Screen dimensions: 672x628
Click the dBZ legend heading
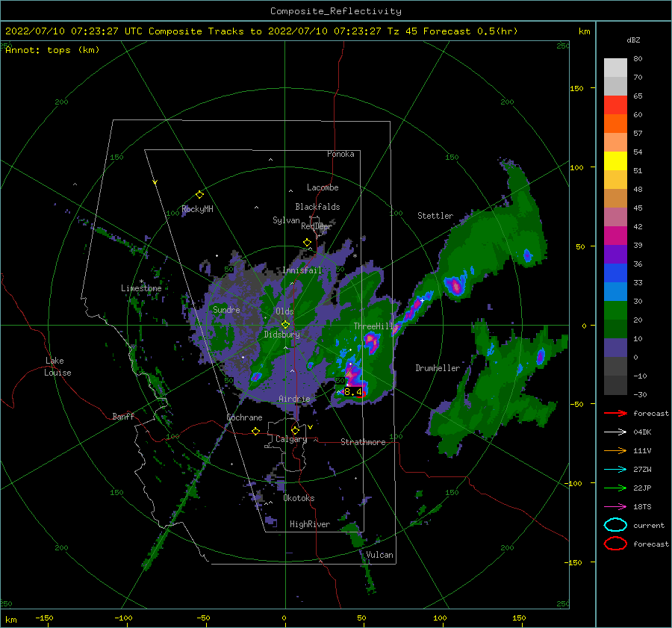point(633,40)
